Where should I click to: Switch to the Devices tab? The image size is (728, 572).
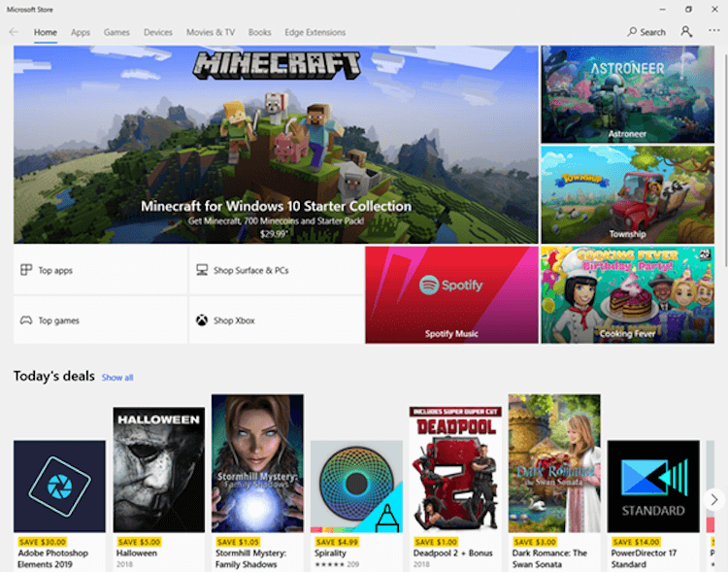tap(158, 32)
